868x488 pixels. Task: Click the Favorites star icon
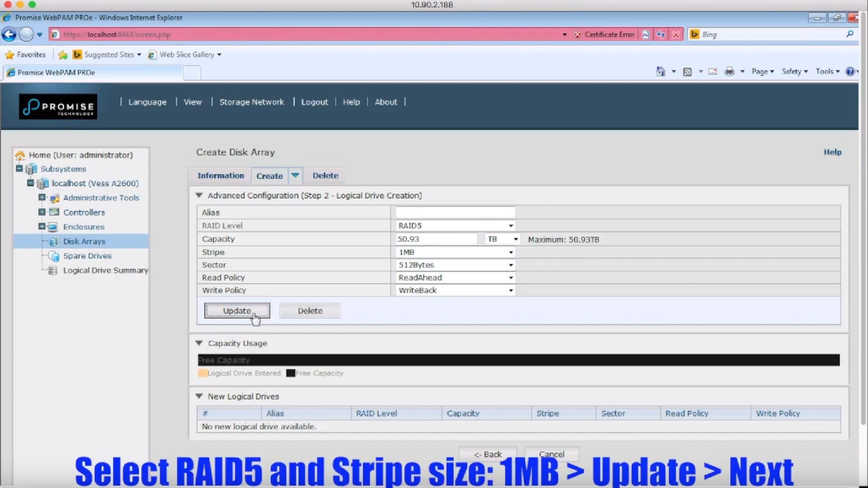tap(9, 55)
